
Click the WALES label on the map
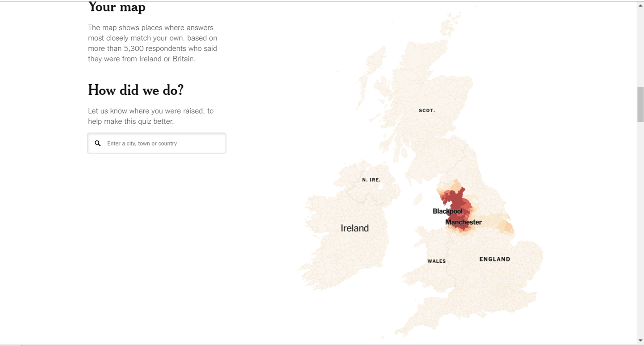[437, 261]
